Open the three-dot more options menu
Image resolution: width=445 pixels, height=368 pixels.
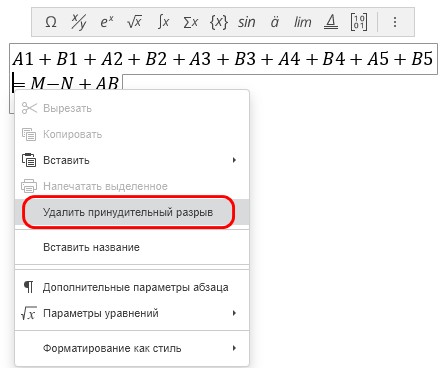[395, 22]
